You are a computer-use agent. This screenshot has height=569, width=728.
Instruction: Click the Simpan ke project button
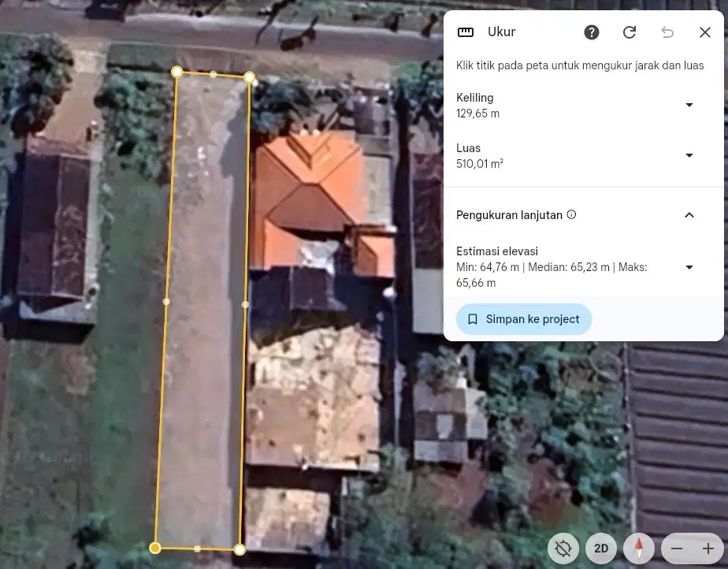coord(524,319)
